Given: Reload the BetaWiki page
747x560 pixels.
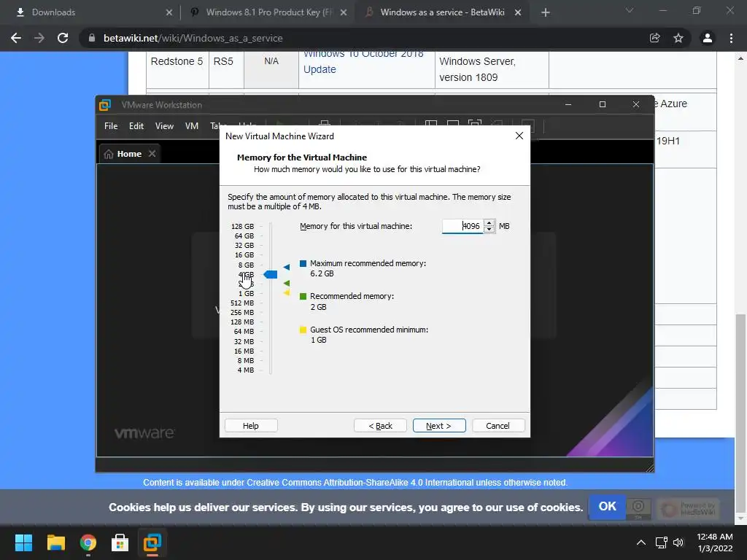Looking at the screenshot, I should tap(63, 38).
